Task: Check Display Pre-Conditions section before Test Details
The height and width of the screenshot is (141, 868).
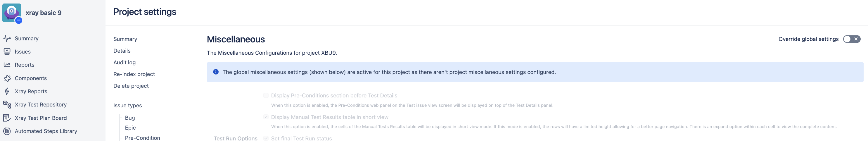Action: [266, 95]
